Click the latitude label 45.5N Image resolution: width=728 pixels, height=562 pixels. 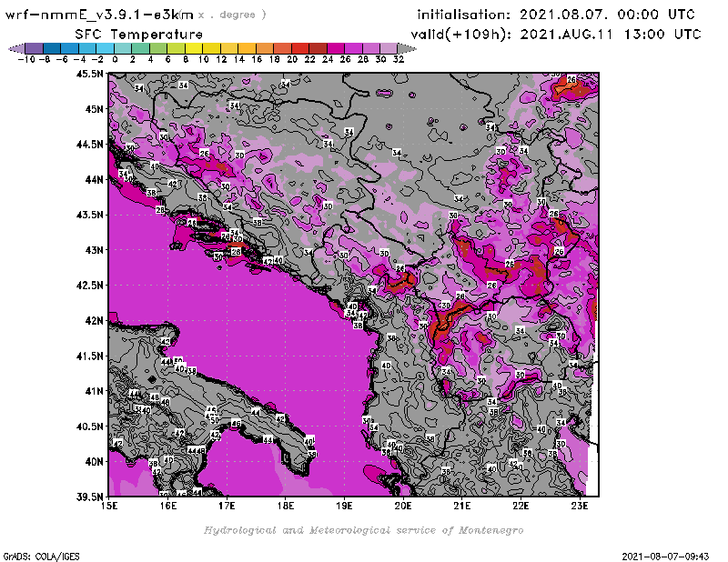coord(90,74)
